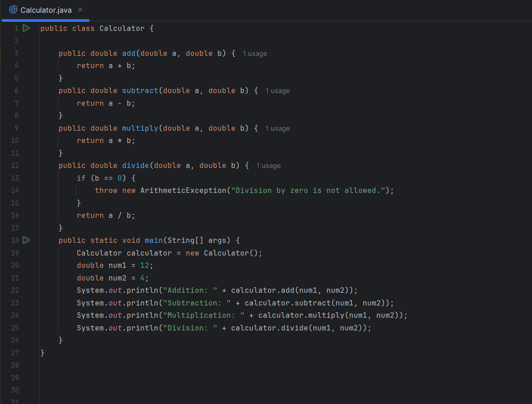Open the '1 usage' hint for multiply method
Image resolution: width=532 pixels, height=404 pixels.
click(277, 128)
